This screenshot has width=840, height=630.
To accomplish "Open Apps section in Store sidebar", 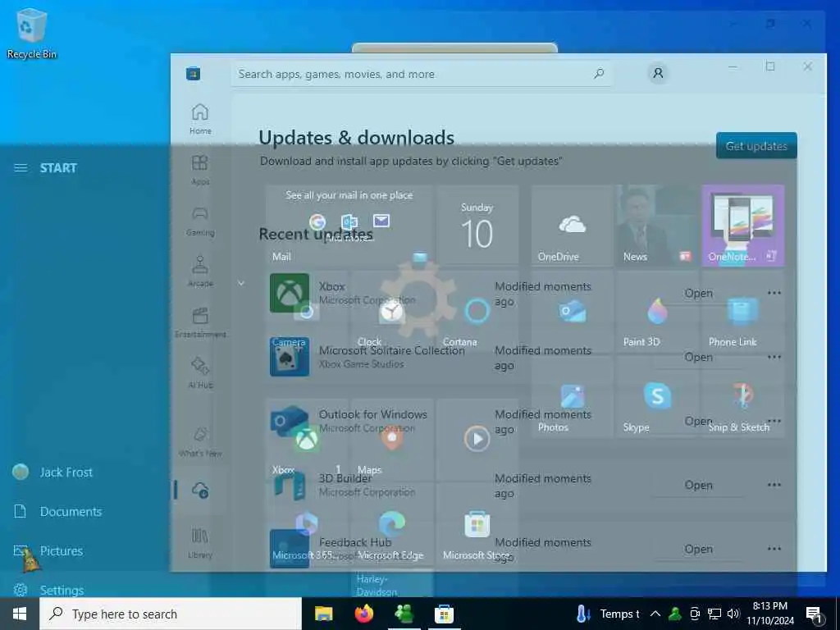I will (x=200, y=170).
